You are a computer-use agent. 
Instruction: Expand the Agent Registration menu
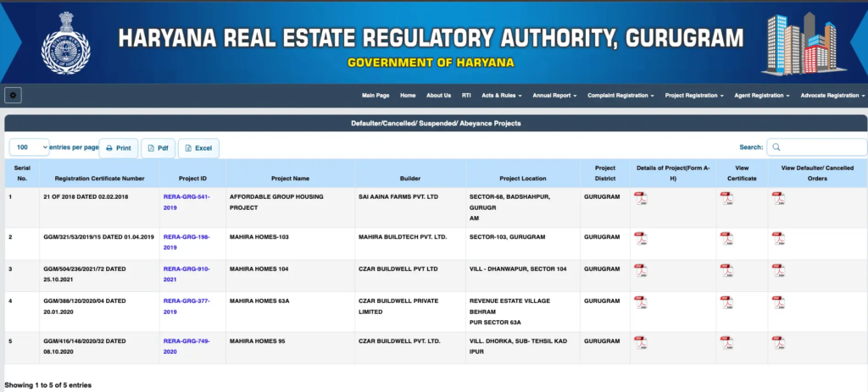pyautogui.click(x=762, y=96)
